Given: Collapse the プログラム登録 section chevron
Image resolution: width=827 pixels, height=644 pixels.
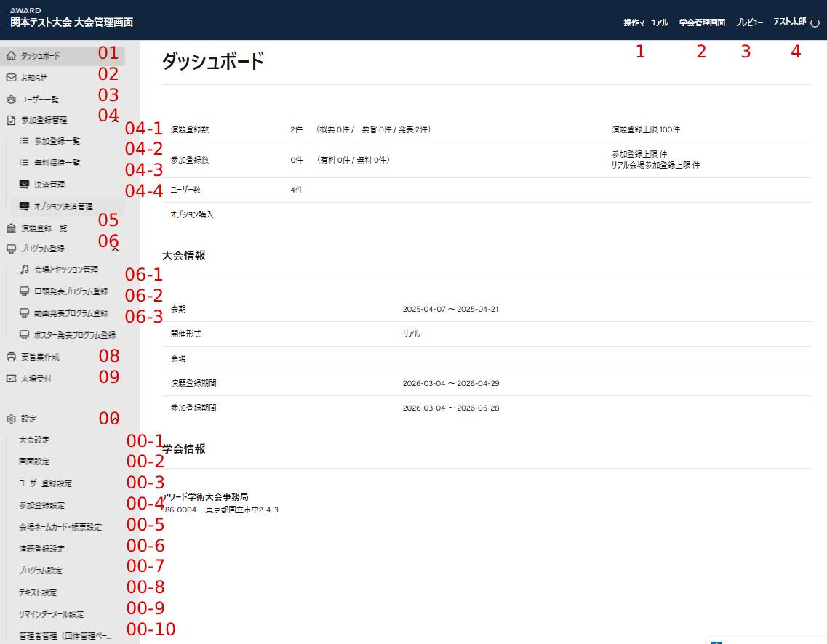Looking at the screenshot, I should coord(115,249).
